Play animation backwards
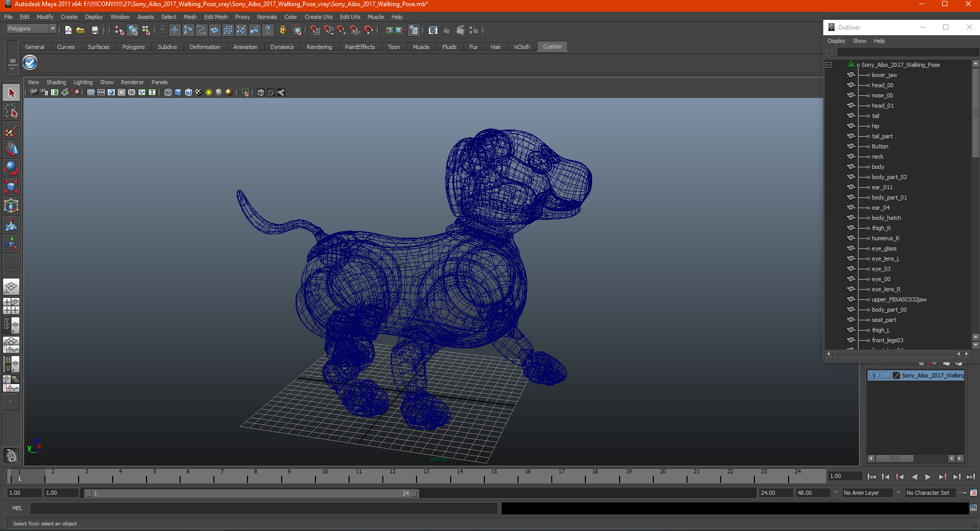980x531 pixels. [x=914, y=477]
